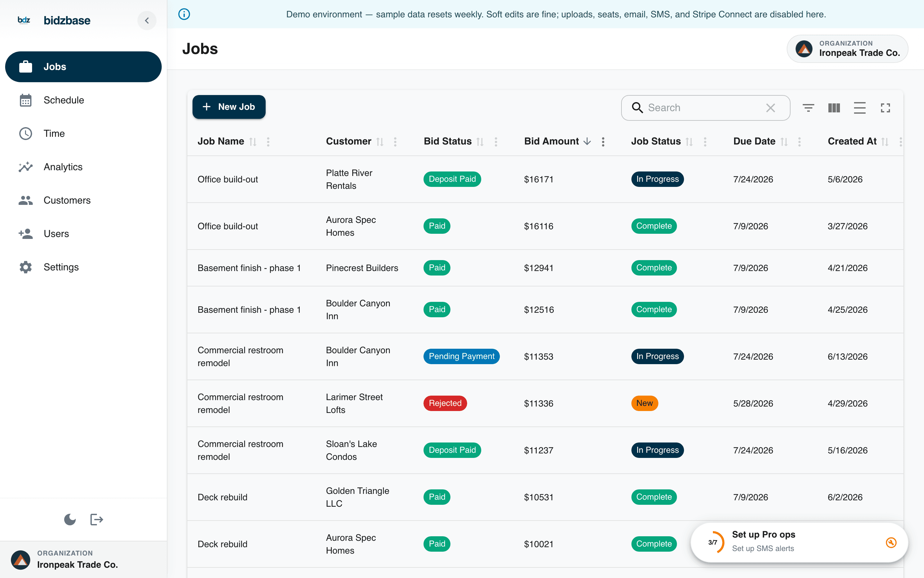Image resolution: width=924 pixels, height=578 pixels.
Task: Click the logout icon
Action: pos(97,520)
